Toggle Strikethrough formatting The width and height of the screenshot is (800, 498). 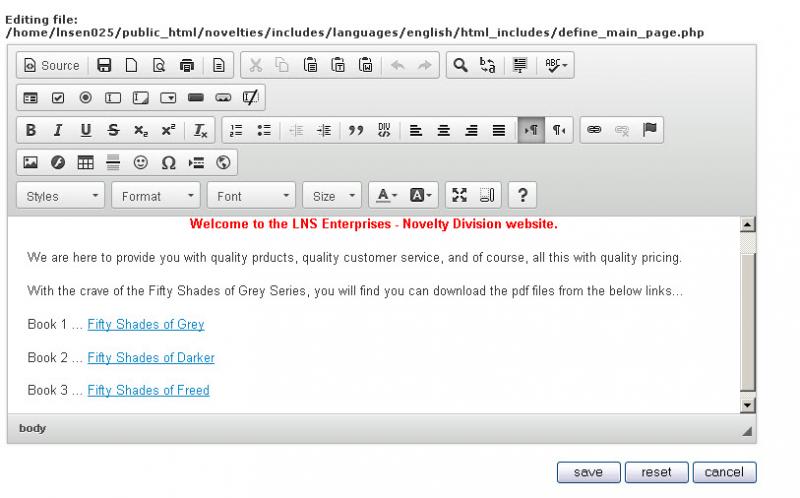point(113,130)
